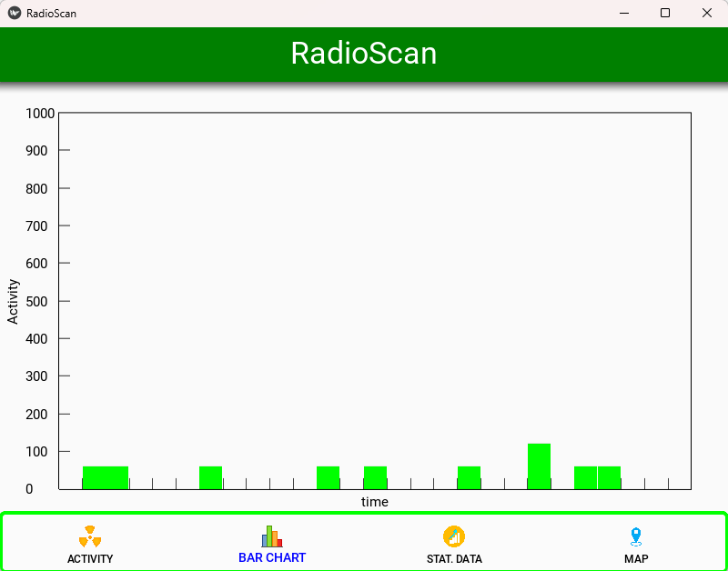Click the BAR CHART tab label
This screenshot has width=728, height=571.
pyautogui.click(x=272, y=559)
